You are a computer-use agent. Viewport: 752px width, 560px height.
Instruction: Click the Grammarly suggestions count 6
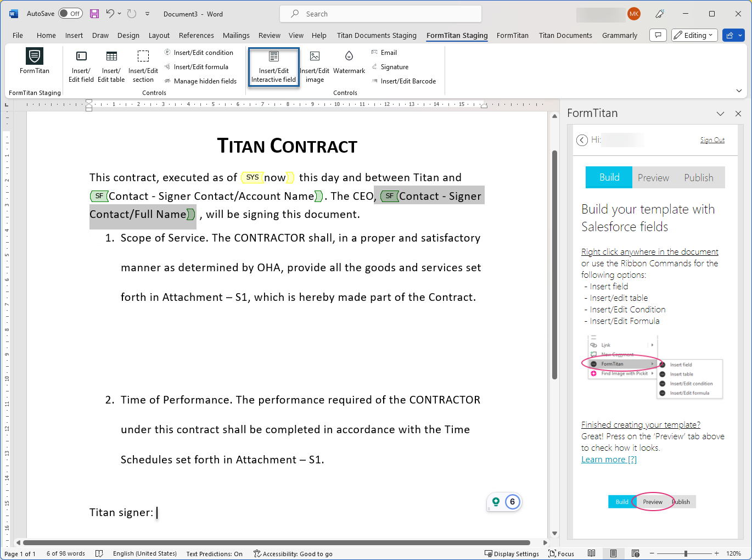click(512, 502)
